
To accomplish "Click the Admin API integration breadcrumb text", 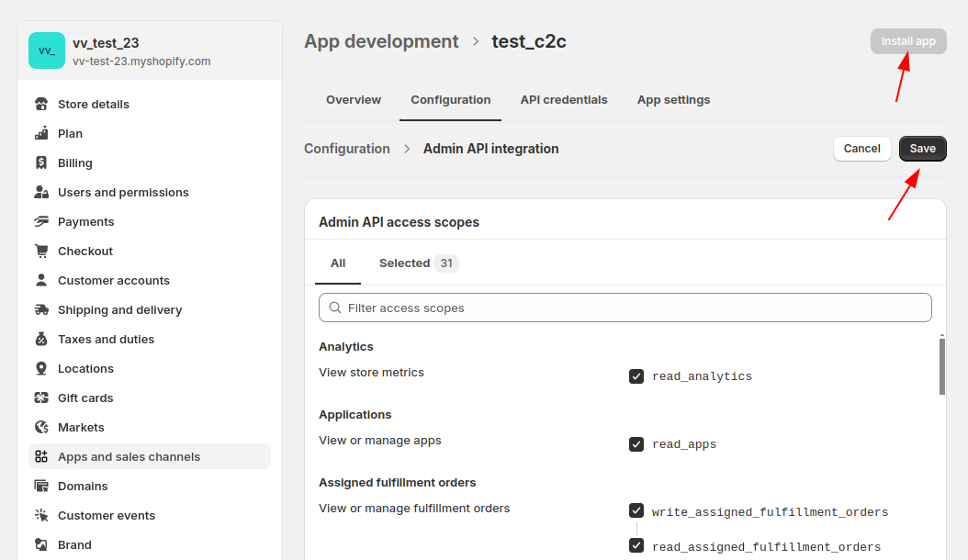I will coord(490,149).
